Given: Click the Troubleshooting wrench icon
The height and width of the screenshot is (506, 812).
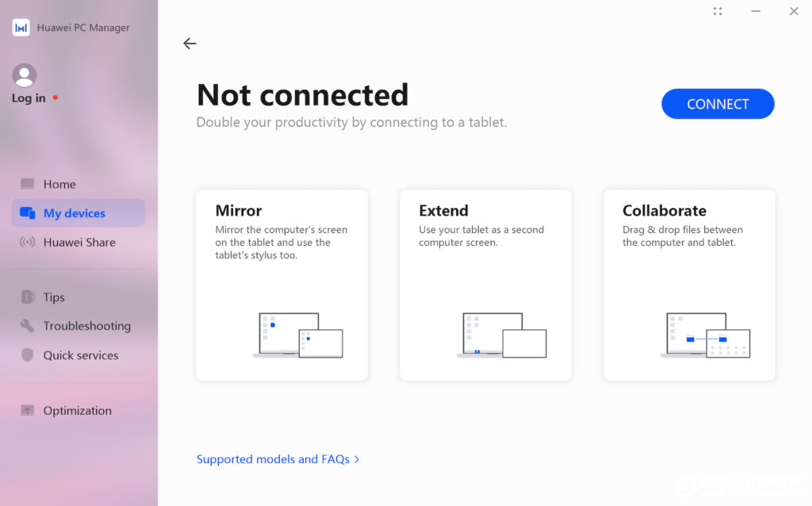Looking at the screenshot, I should (x=27, y=326).
